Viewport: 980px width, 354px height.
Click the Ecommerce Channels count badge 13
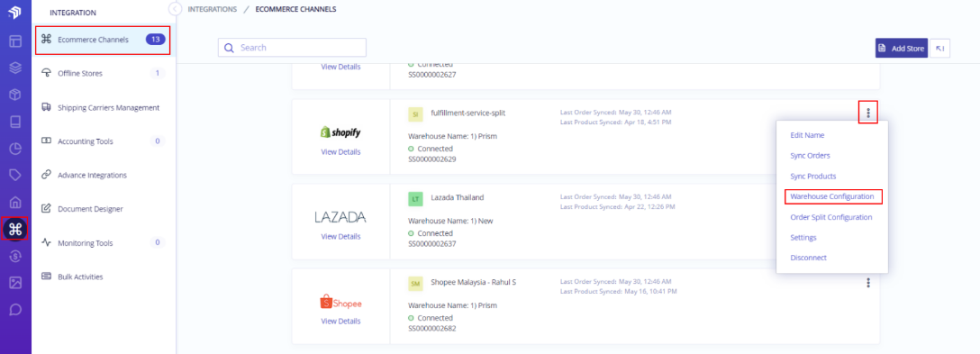coord(156,40)
